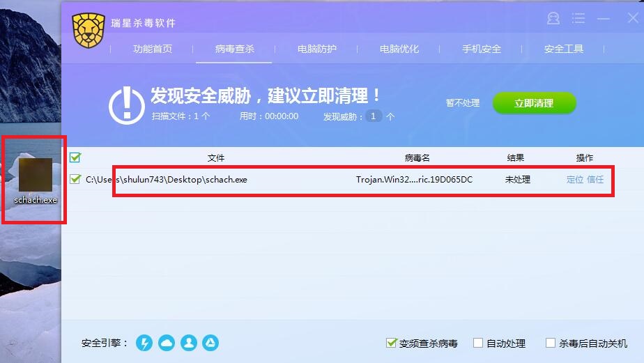
Task: Click the threat count badge showing 1
Action: click(374, 116)
